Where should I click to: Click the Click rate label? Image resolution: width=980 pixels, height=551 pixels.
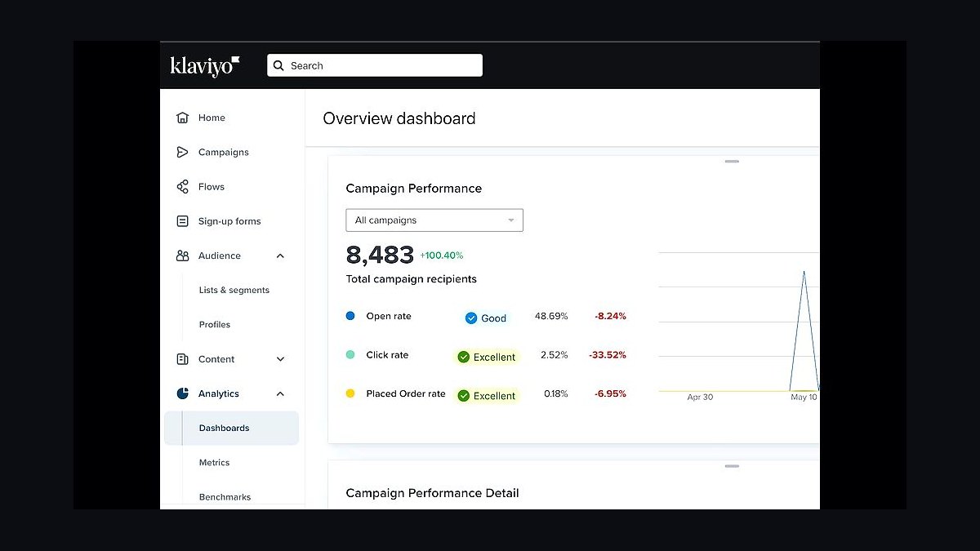tap(387, 355)
